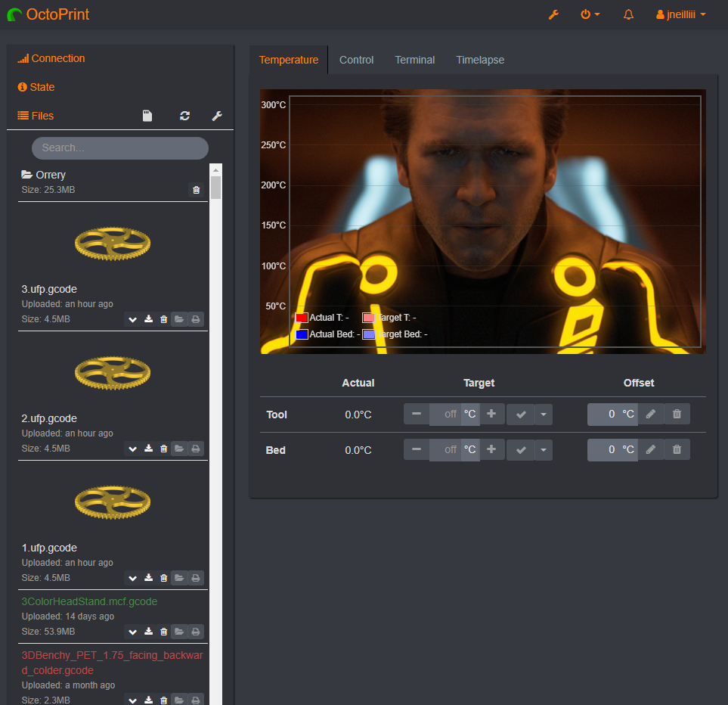
Task: Increase Bed target temperature
Action: tap(491, 450)
